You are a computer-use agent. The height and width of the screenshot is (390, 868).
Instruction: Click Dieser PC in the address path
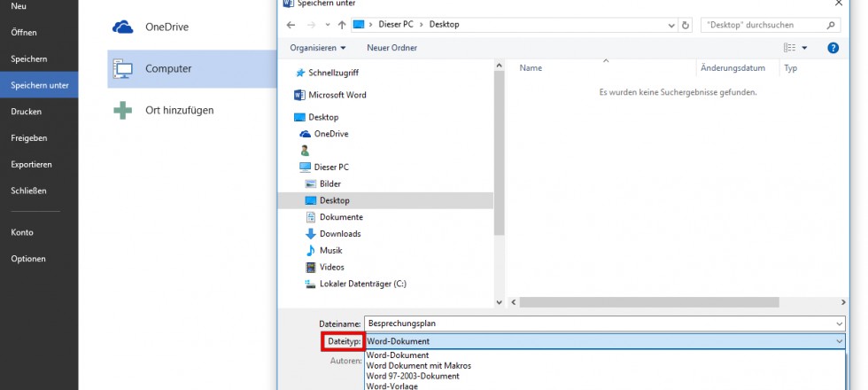[396, 25]
